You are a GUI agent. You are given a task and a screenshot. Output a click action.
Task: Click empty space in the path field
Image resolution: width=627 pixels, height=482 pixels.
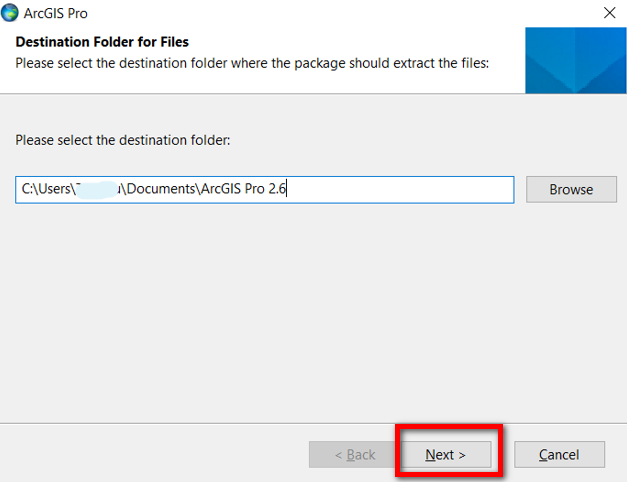(400, 190)
